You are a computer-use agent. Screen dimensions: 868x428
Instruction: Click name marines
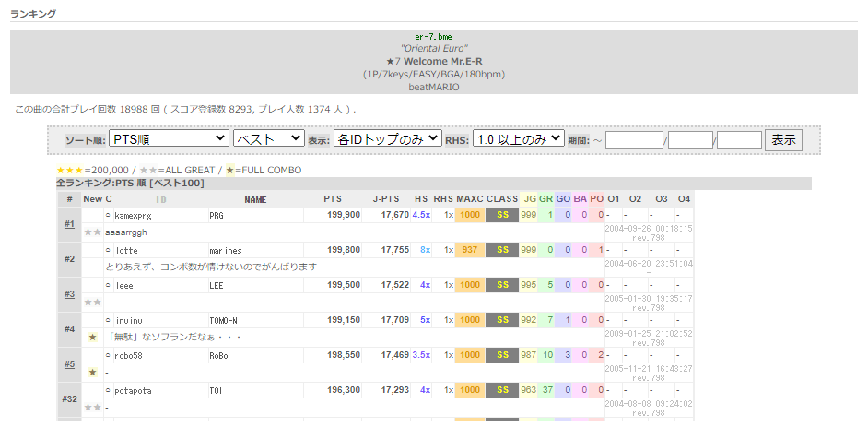click(x=226, y=251)
